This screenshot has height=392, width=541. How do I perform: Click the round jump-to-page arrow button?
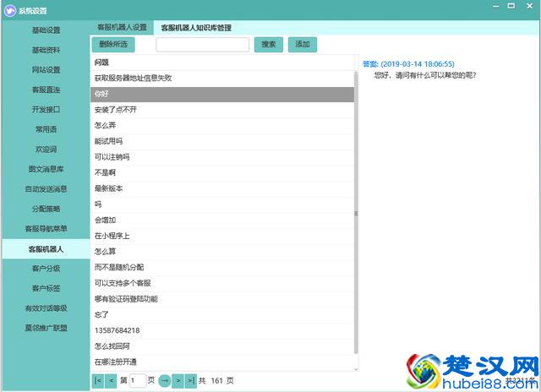coord(165,381)
